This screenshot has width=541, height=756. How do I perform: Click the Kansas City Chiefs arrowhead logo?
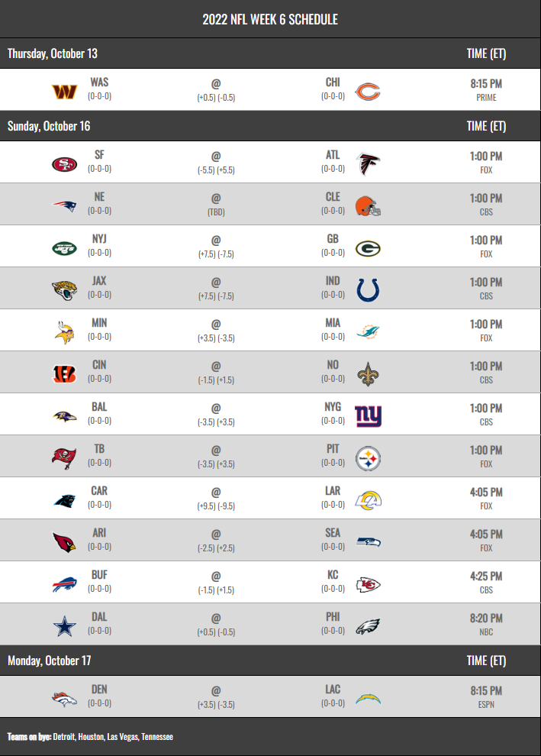click(368, 584)
